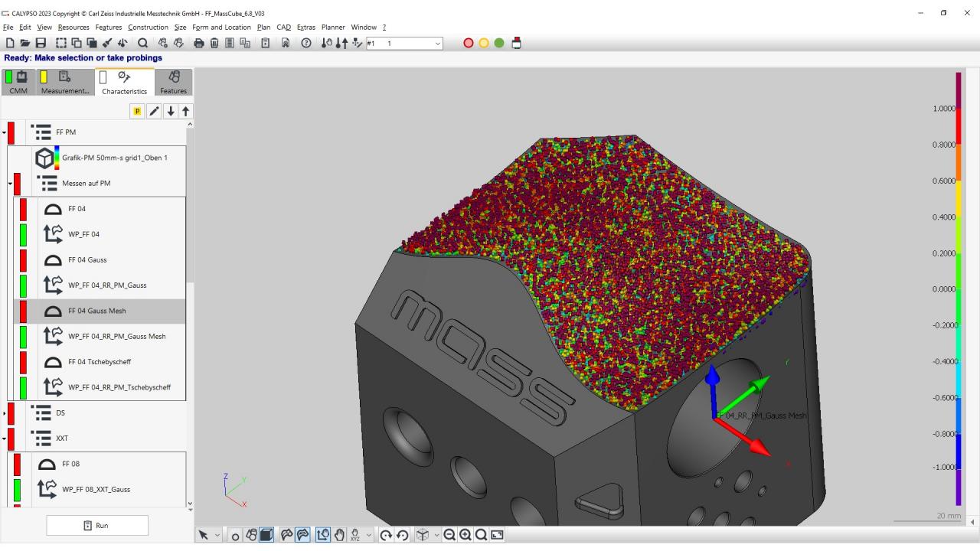Activate the pan hand tool in the CAD toolbar
980x551 pixels.
click(340, 534)
